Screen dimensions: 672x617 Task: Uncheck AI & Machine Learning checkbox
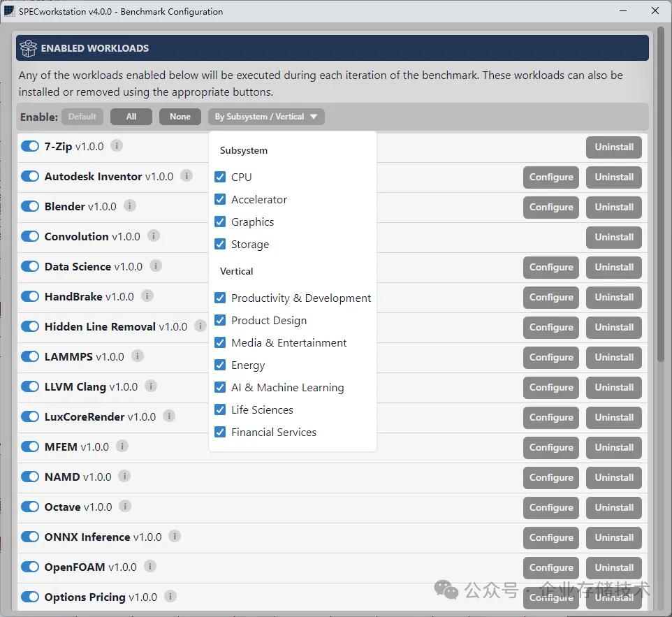click(x=220, y=388)
